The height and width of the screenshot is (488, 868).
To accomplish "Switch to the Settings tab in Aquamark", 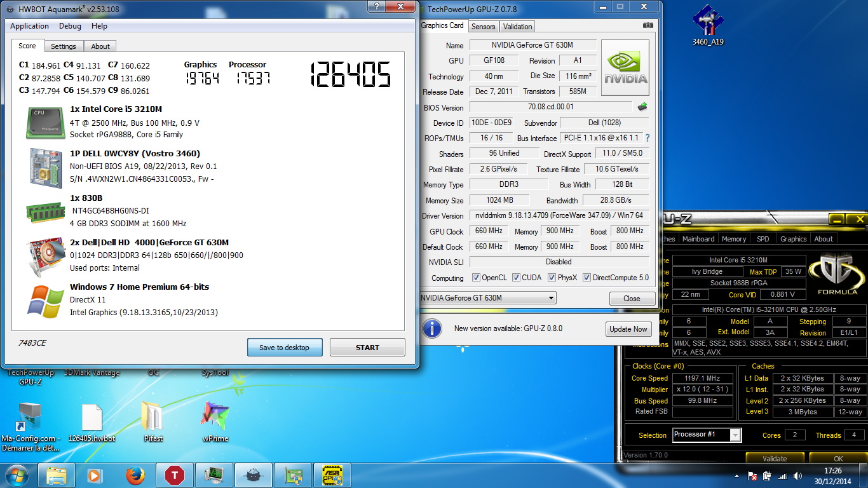I will (64, 46).
